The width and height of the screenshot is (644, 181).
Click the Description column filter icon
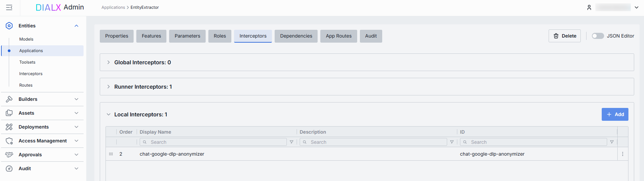pos(452,142)
